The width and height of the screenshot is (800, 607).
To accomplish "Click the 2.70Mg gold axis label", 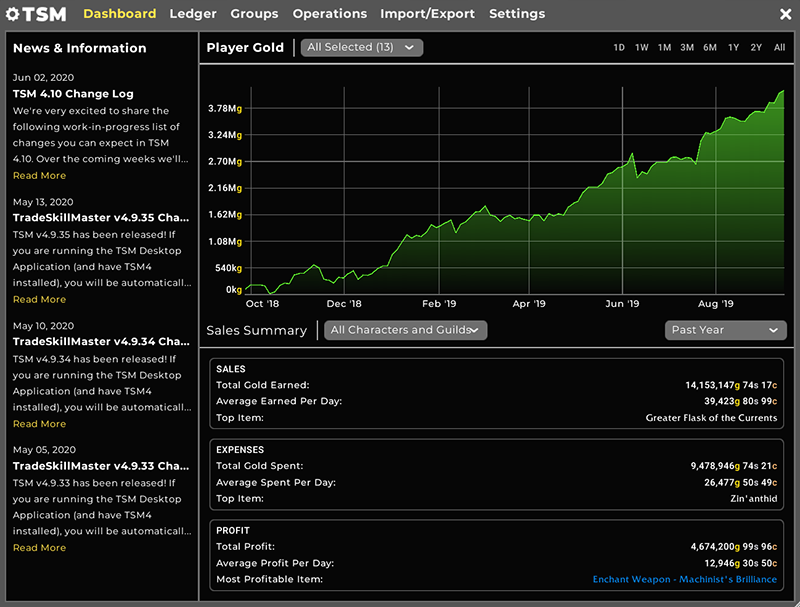I will [225, 162].
